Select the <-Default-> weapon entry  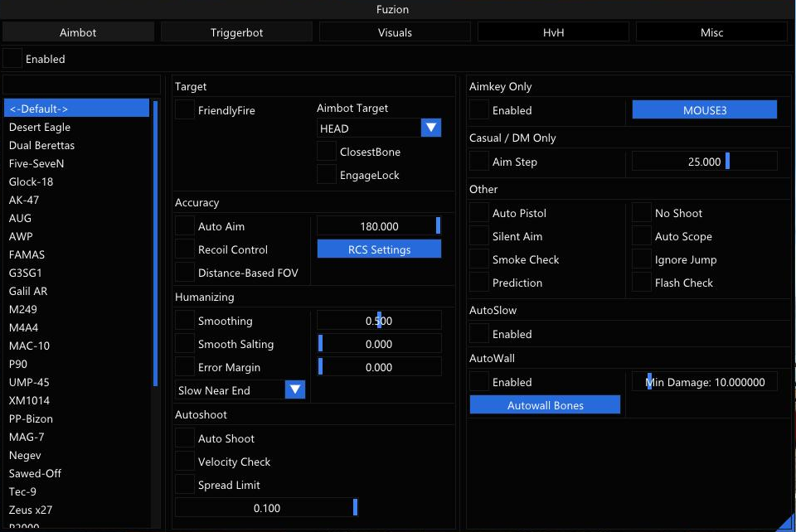76,109
